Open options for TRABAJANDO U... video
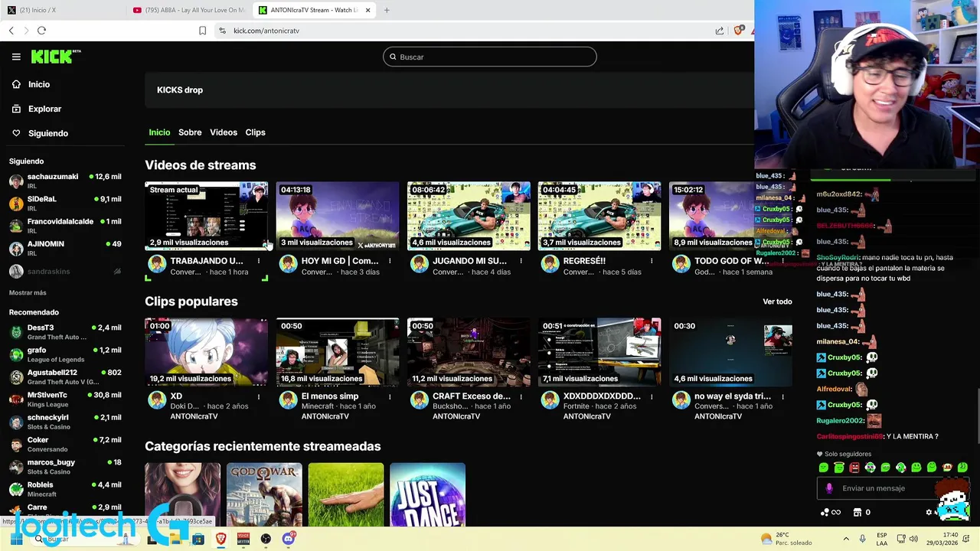Viewport: 980px width, 551px height. point(259,261)
